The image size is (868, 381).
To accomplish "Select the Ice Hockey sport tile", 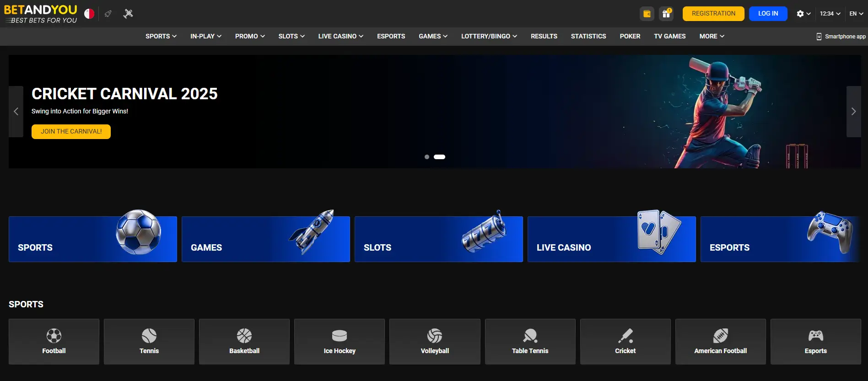I will [x=339, y=342].
